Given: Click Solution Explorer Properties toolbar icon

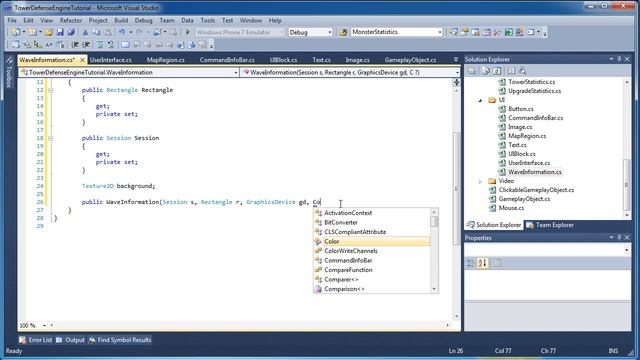Looking at the screenshot, I should tap(472, 71).
